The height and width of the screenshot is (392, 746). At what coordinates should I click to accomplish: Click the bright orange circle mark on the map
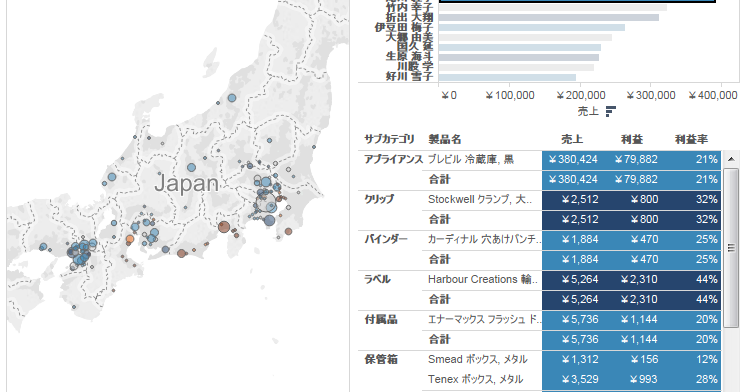pos(130,239)
